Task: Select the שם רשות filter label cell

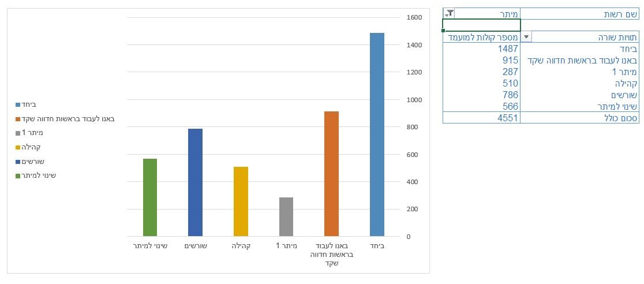Action: (x=582, y=13)
